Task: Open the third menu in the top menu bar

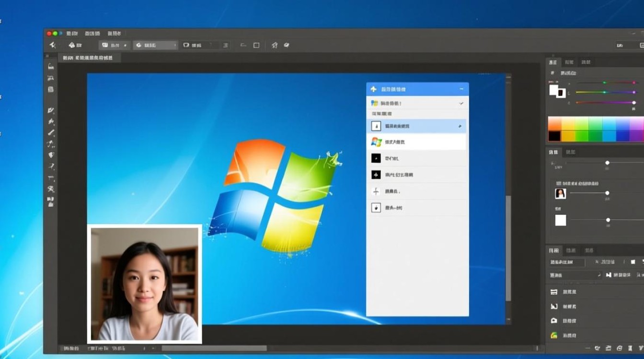Action: (x=114, y=34)
